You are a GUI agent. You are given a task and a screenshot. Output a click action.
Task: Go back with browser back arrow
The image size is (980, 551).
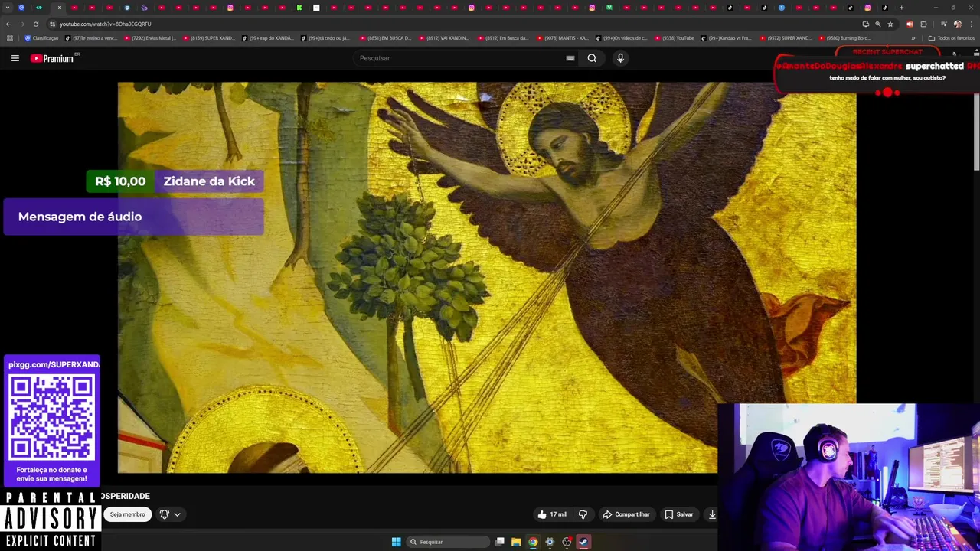tap(8, 24)
